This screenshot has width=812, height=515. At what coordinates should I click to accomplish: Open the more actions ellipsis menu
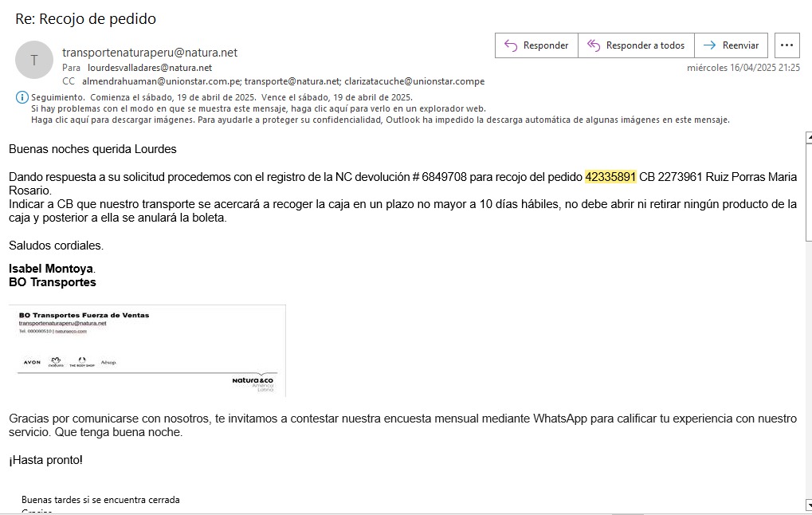click(787, 45)
